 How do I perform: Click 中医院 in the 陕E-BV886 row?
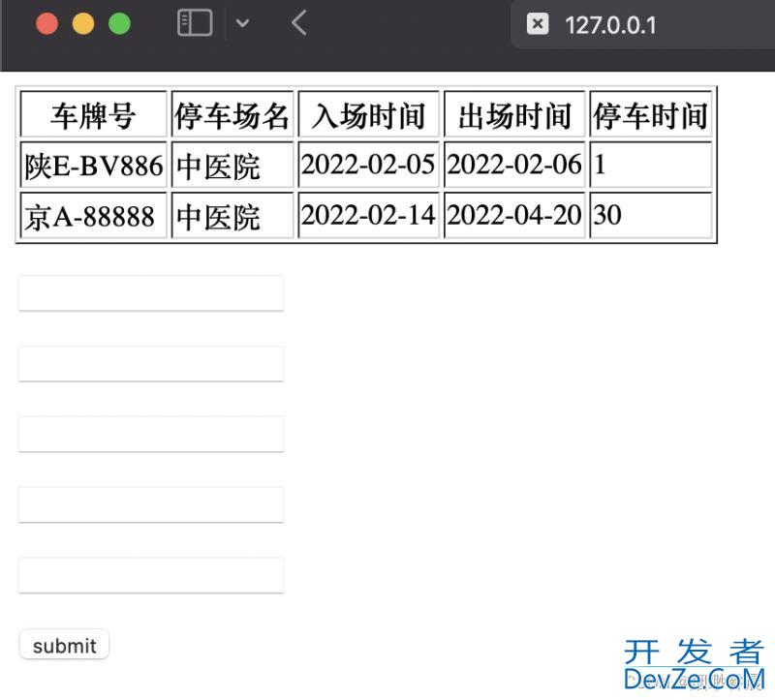pos(232,165)
